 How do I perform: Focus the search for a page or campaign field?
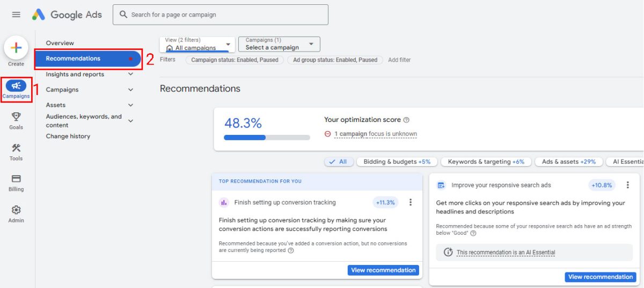(x=221, y=15)
